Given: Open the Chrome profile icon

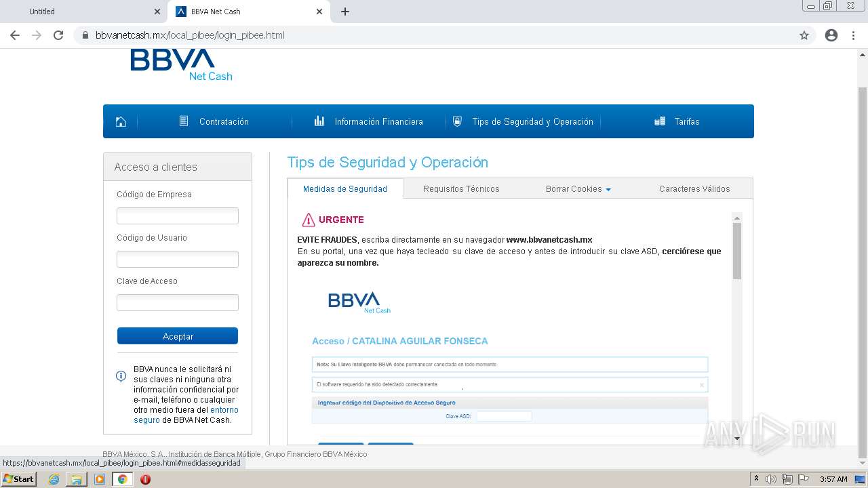Looking at the screenshot, I should tap(831, 35).
